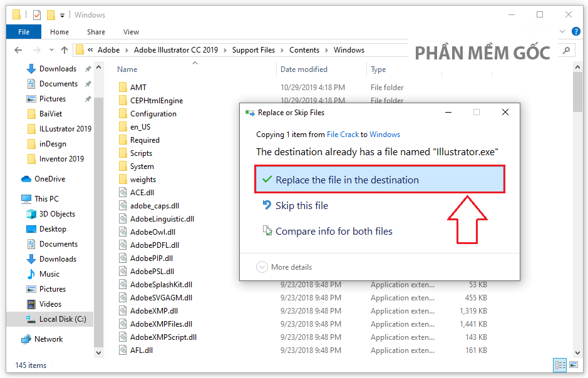Screen dimensions: 588x378
Task: Click the Music note icon in sidebar
Action: [x=31, y=274]
